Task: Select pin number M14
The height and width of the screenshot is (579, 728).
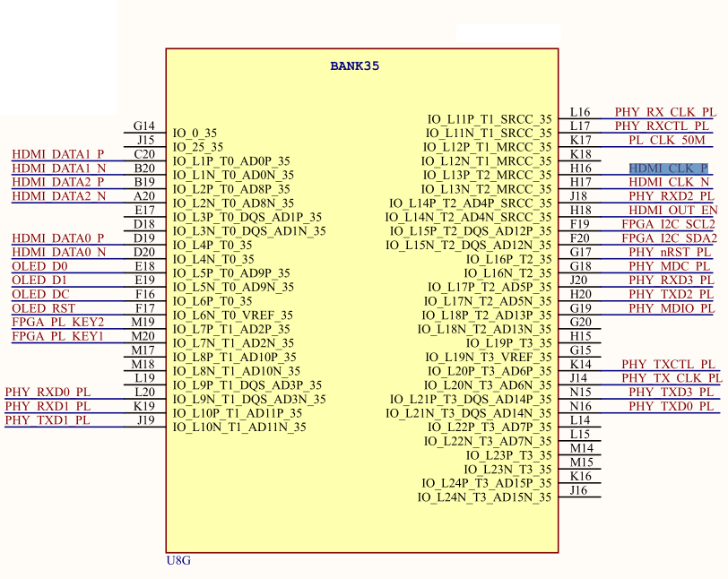Action: [x=582, y=448]
